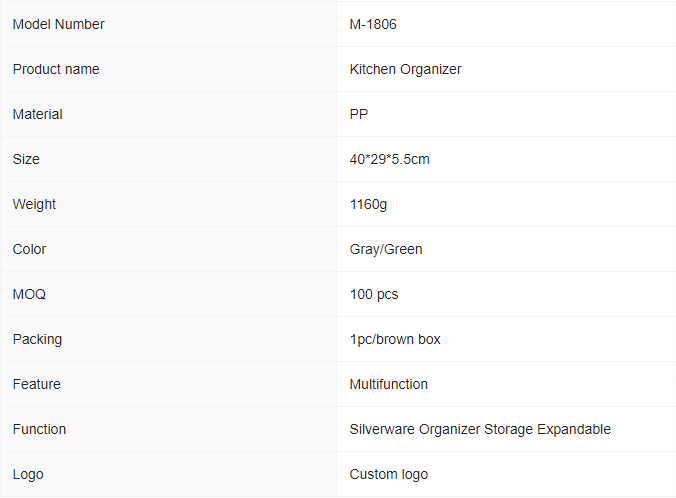Image resolution: width=676 pixels, height=498 pixels.
Task: Select the Custom logo value
Action: (388, 474)
